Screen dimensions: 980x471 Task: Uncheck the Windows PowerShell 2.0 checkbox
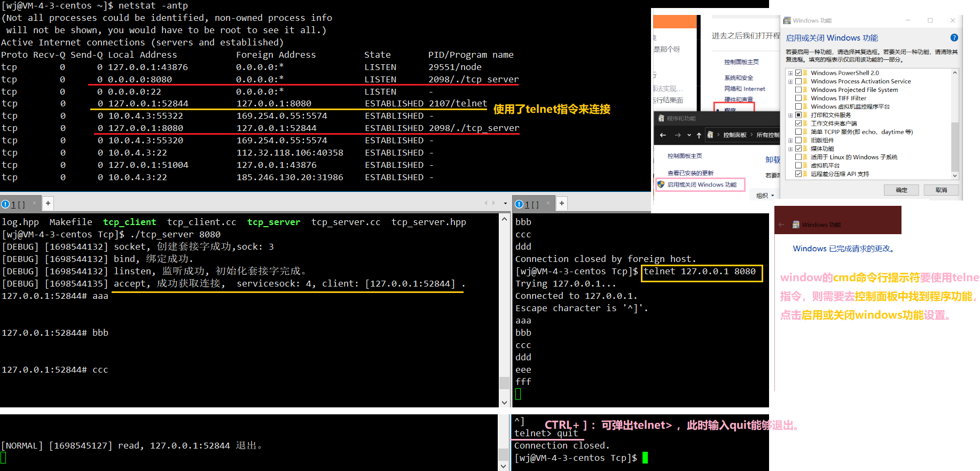pyautogui.click(x=798, y=73)
